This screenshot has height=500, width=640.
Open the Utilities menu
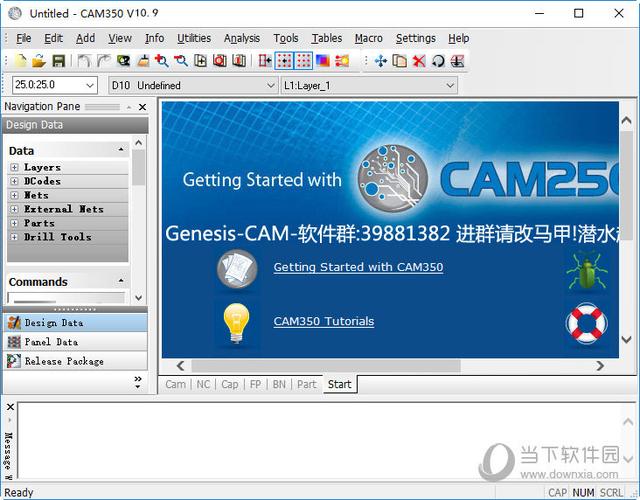click(x=194, y=38)
